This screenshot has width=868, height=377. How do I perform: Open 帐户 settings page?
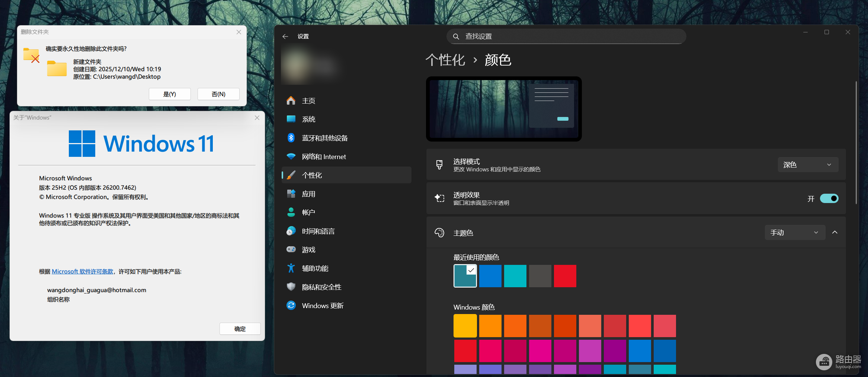coord(346,212)
